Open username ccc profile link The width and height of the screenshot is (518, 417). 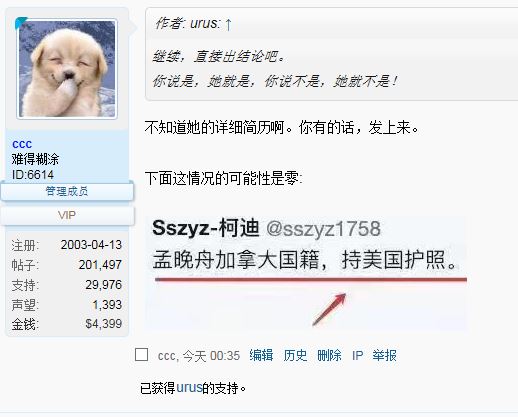point(22,144)
